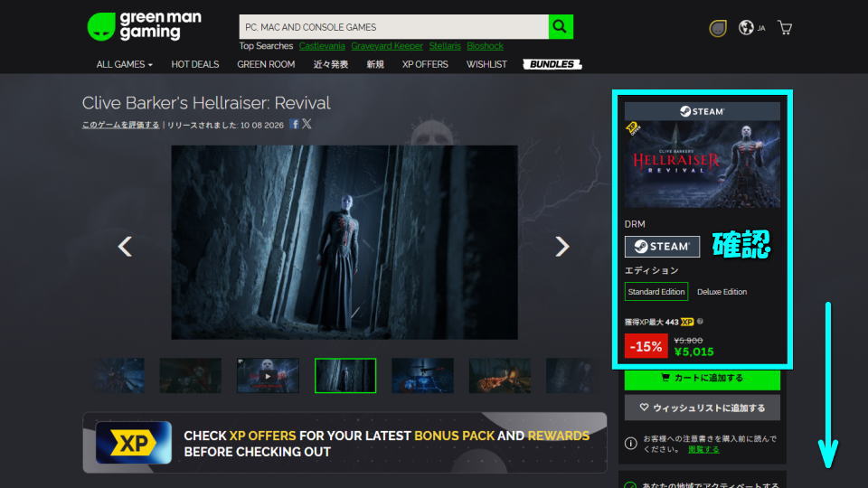
Task: Click the このゲームを評価する link
Action: [120, 125]
